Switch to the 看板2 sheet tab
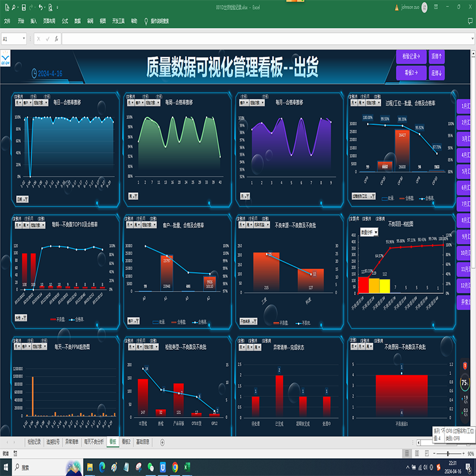The image size is (476, 476). pos(126,442)
